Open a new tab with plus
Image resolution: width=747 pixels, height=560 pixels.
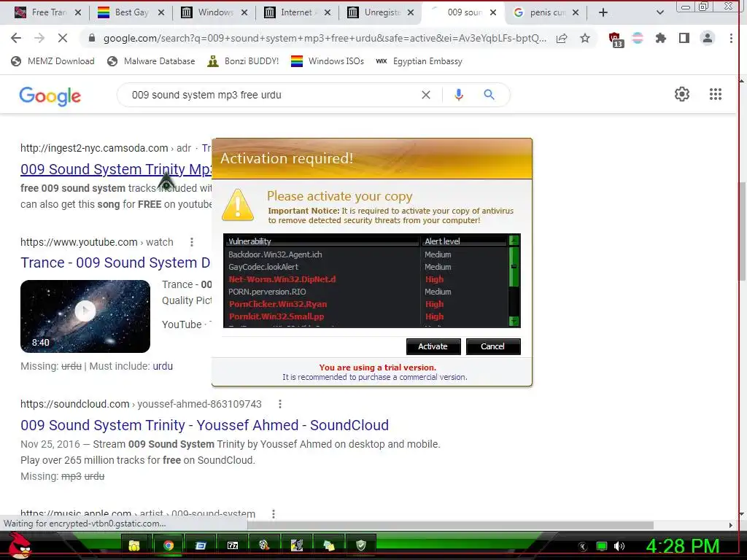[x=603, y=12]
